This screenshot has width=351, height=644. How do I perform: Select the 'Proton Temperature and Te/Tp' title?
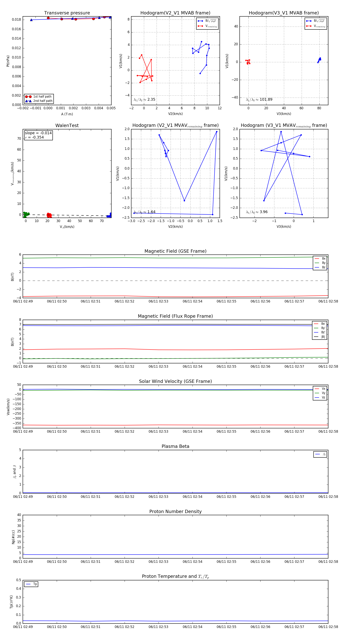click(175, 576)
